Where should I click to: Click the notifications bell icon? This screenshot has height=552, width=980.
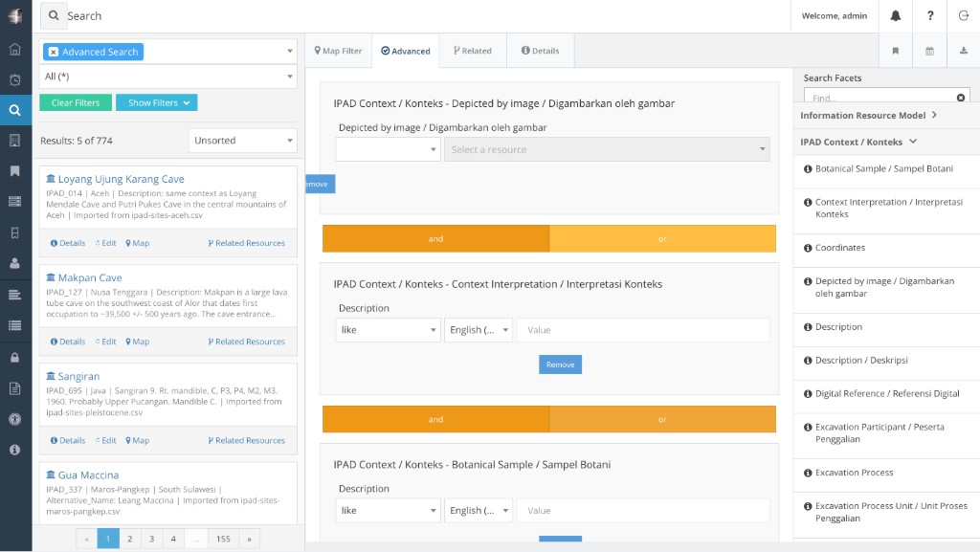point(896,15)
